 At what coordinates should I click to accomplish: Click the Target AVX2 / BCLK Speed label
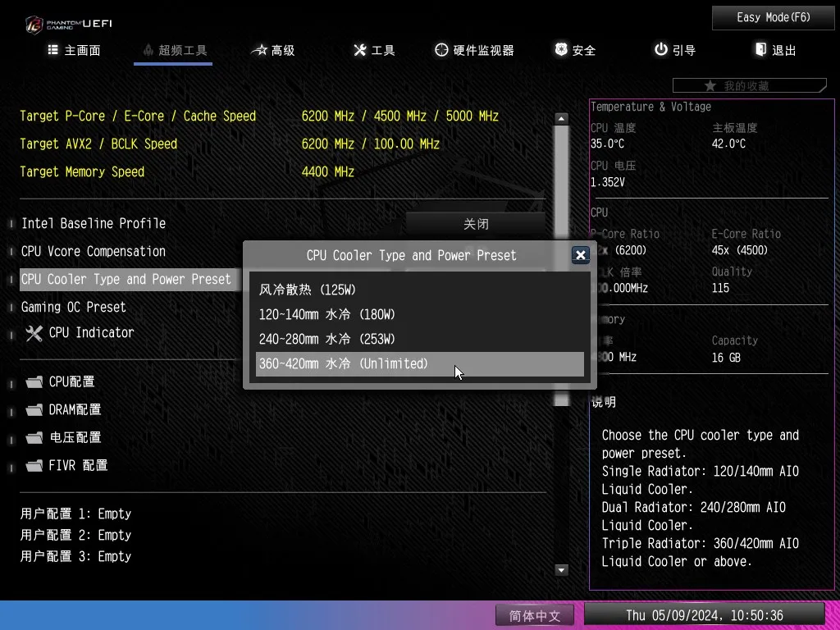(x=98, y=144)
